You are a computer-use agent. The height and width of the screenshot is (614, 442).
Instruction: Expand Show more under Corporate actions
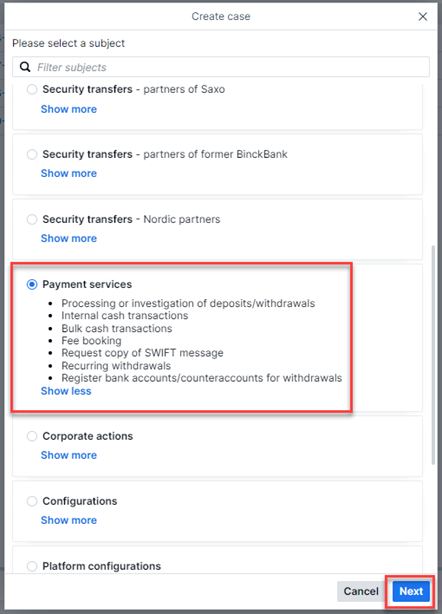(x=69, y=455)
